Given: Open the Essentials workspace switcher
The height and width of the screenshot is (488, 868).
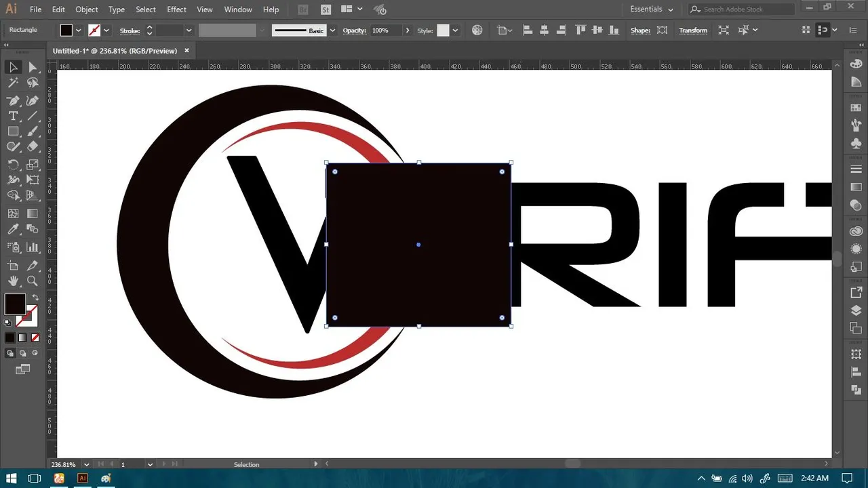Looking at the screenshot, I should pyautogui.click(x=652, y=9).
